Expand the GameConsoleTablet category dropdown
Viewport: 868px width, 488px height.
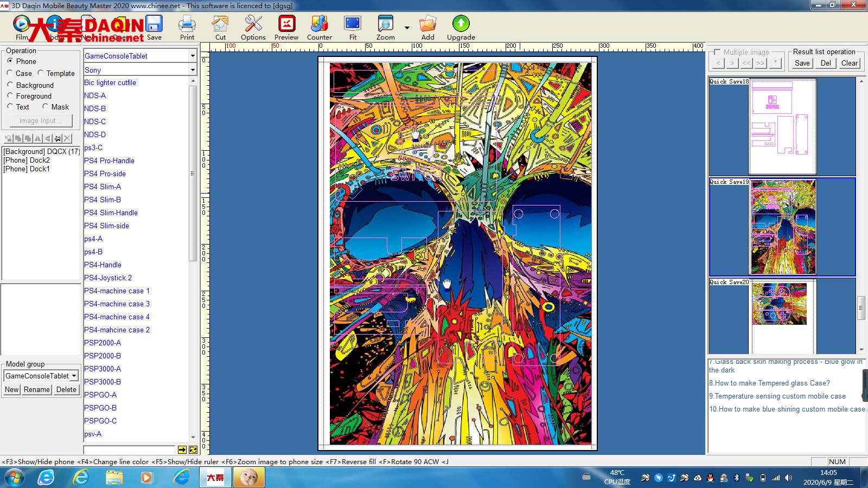pos(193,56)
